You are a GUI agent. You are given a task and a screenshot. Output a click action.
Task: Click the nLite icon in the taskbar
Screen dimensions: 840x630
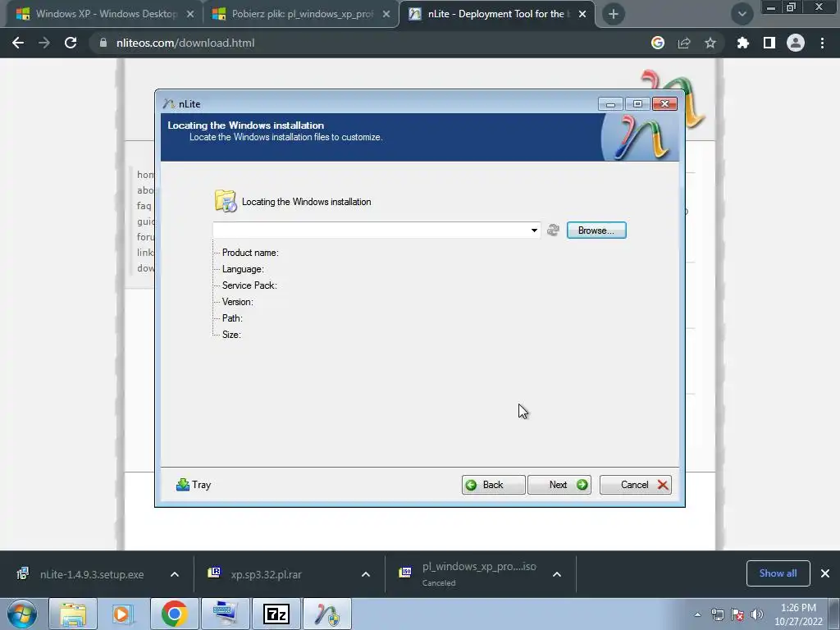[x=326, y=614]
